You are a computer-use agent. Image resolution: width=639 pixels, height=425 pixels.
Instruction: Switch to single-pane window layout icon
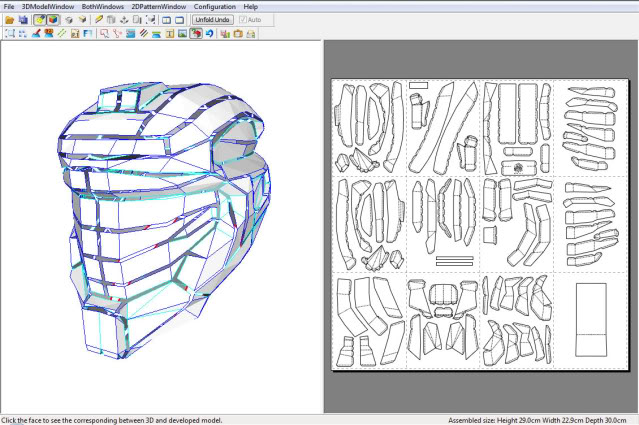coord(179,19)
